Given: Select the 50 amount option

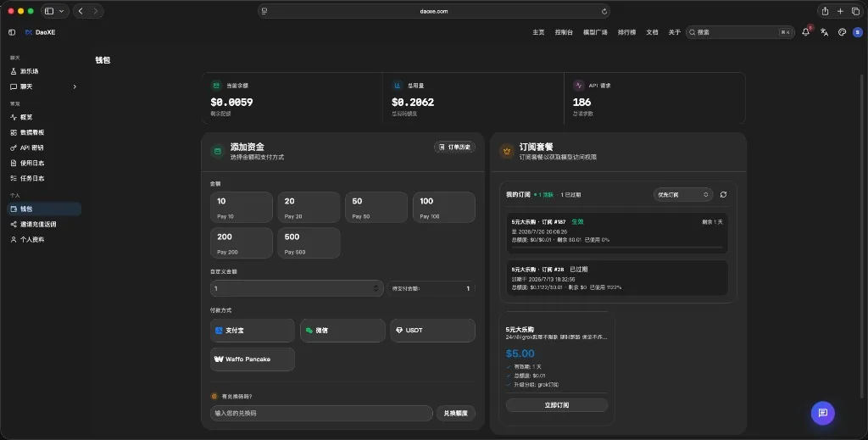Looking at the screenshot, I should 376,208.
